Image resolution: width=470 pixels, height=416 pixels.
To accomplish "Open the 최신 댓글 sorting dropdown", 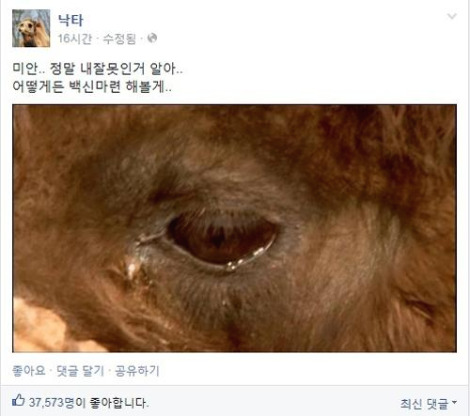I will [428, 404].
